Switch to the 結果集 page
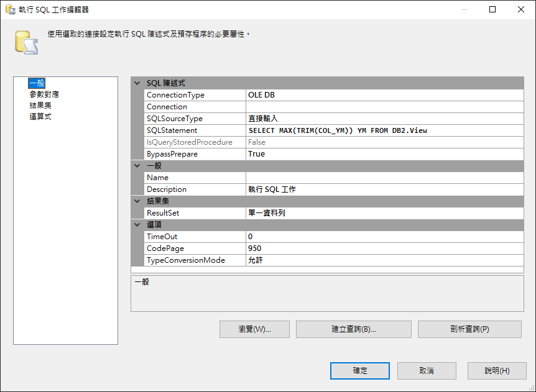Viewport: 536px width, 392px height. click(x=40, y=106)
